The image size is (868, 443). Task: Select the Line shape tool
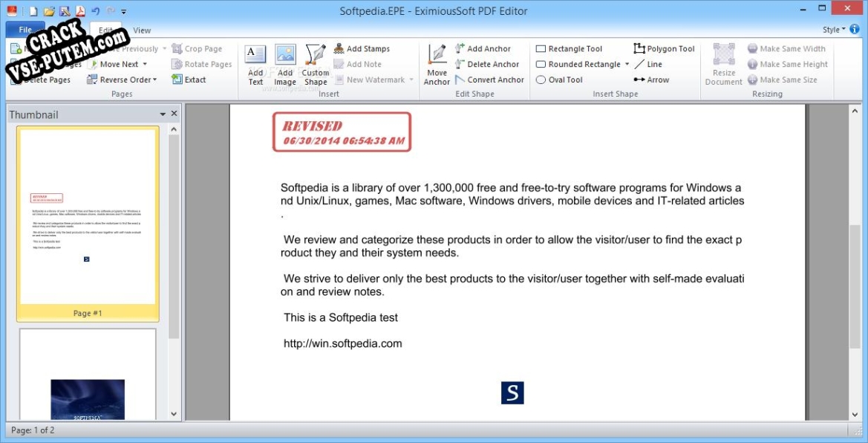[x=648, y=65]
